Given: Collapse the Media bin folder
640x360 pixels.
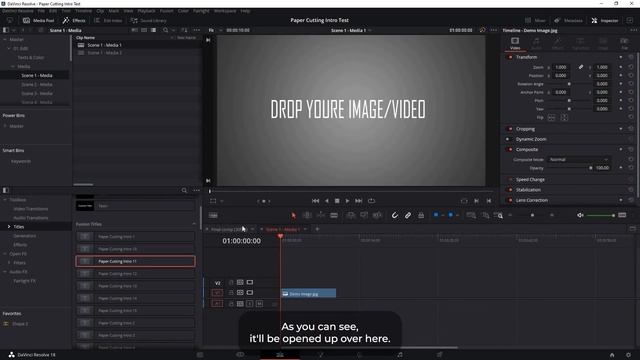Looking at the screenshot, I should (13, 67).
